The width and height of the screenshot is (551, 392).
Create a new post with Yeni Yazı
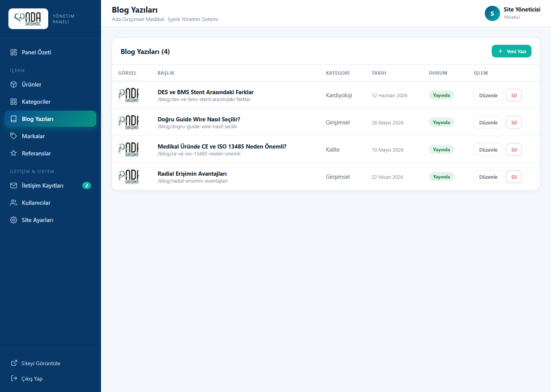(512, 51)
